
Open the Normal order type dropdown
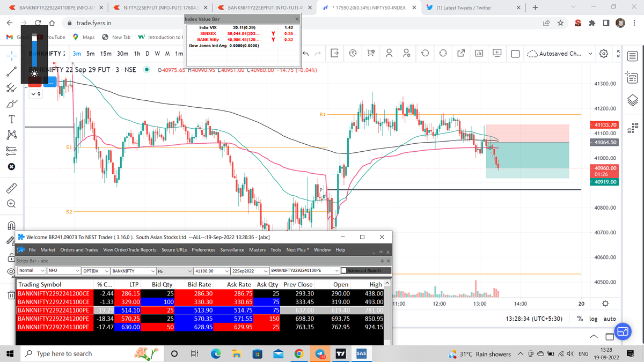[x=31, y=271]
